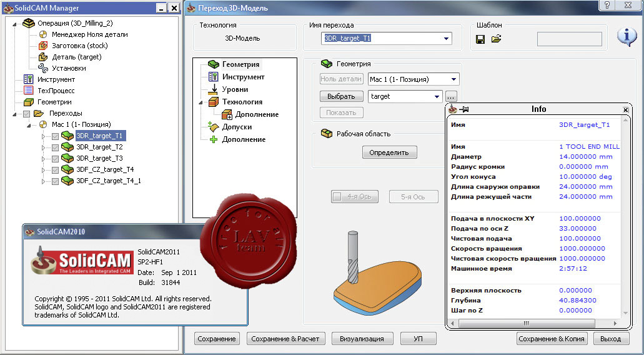
Task: Select Допуски page in dialog tree
Action: tap(237, 127)
